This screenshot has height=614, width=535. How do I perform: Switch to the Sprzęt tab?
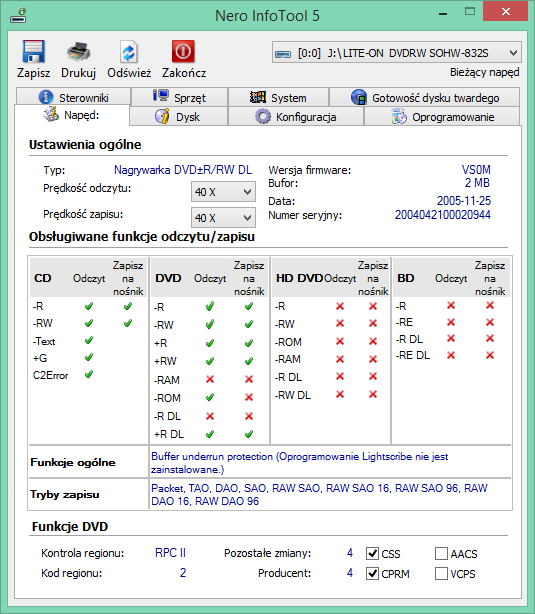click(x=179, y=97)
